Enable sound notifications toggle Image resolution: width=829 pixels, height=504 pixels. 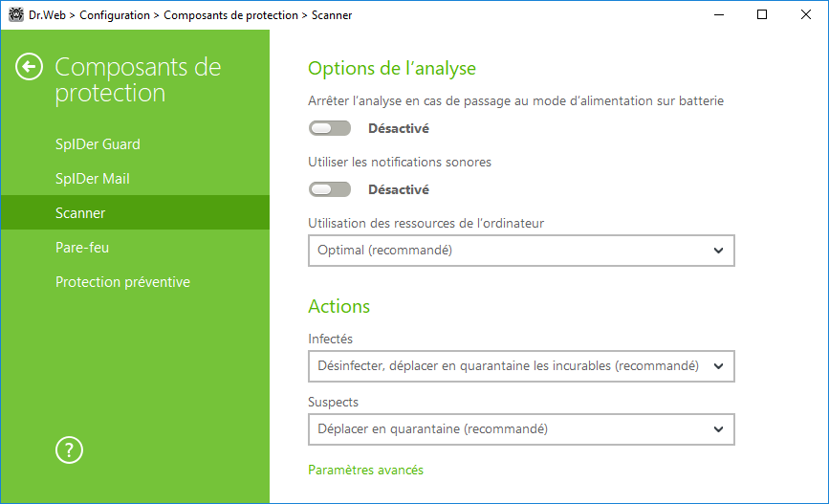click(x=330, y=189)
